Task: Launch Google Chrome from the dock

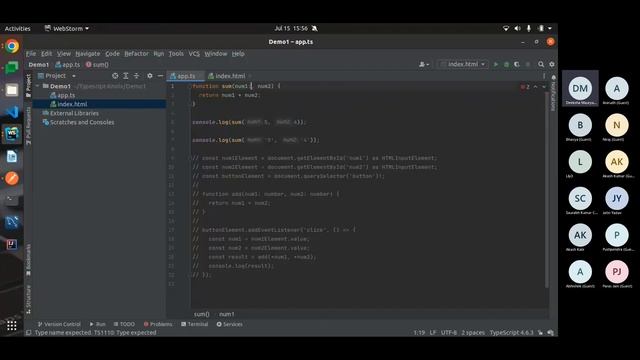Action: pos(12,46)
